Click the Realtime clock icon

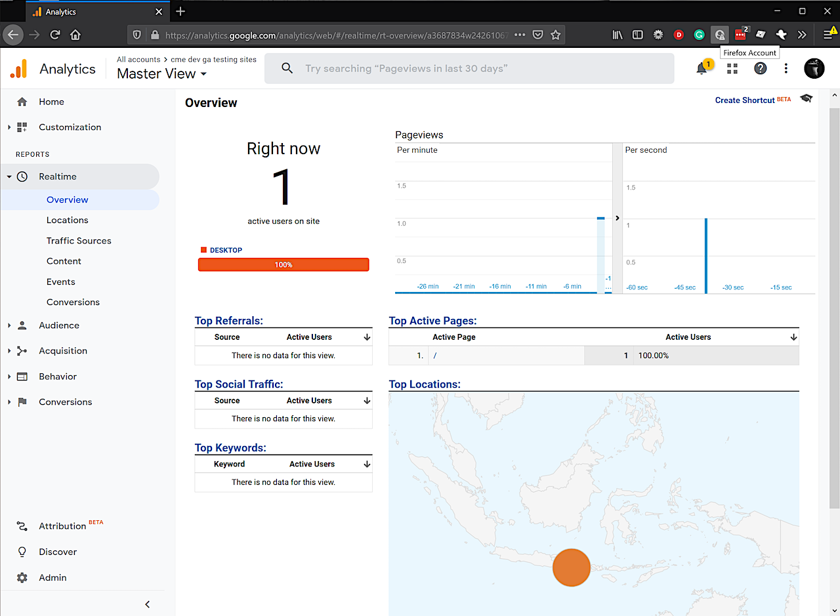pos(22,176)
